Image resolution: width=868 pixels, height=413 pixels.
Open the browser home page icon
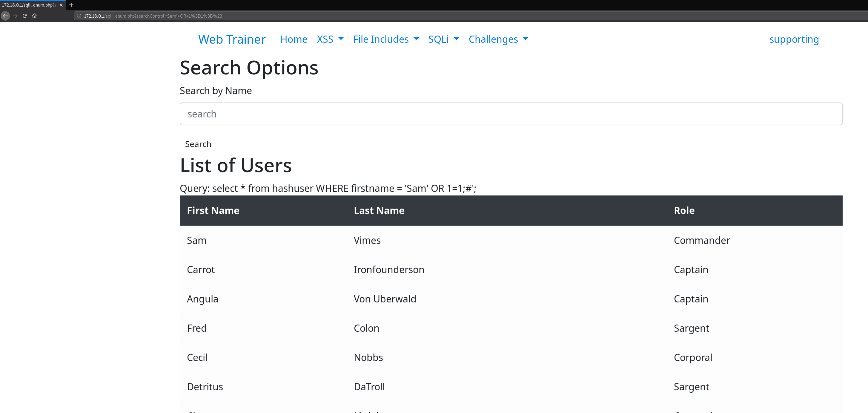(x=34, y=16)
